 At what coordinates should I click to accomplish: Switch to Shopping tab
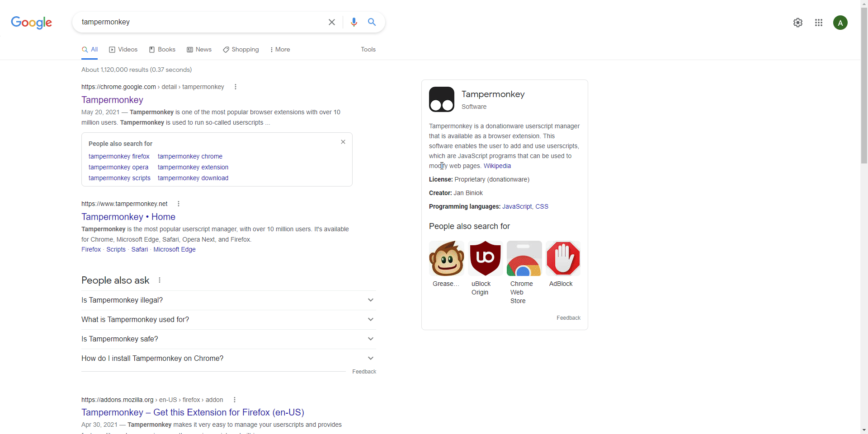pos(241,50)
